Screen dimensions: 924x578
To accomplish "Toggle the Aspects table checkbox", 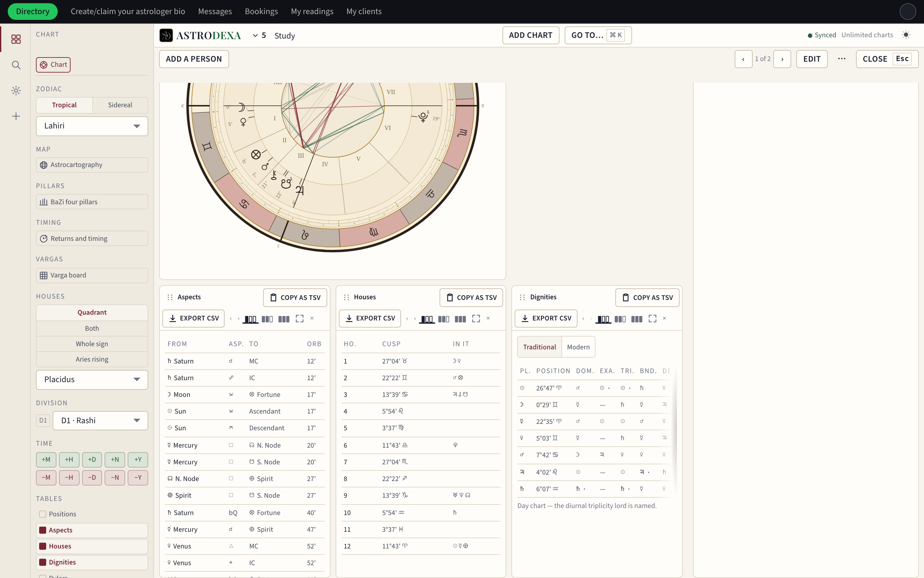I will coord(43,530).
